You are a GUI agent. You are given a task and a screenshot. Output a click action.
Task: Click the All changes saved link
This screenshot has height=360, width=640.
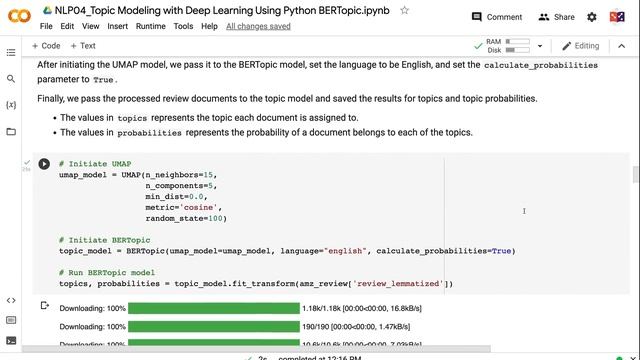click(258, 26)
